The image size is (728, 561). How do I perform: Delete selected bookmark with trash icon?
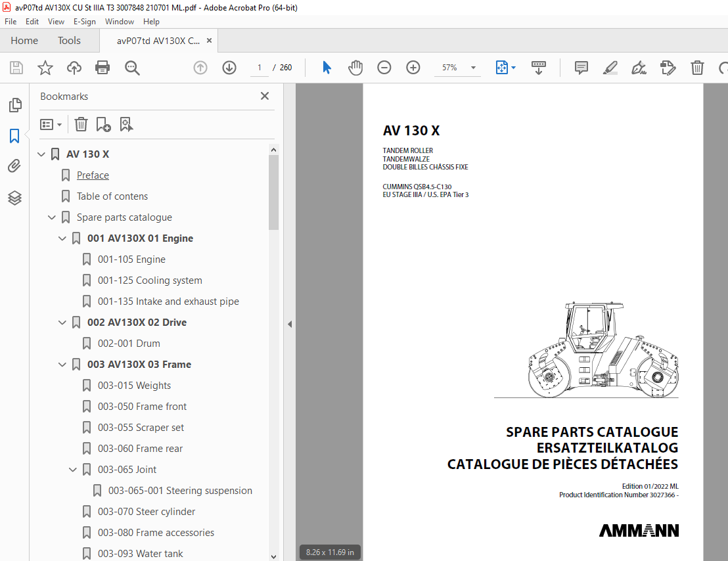81,124
